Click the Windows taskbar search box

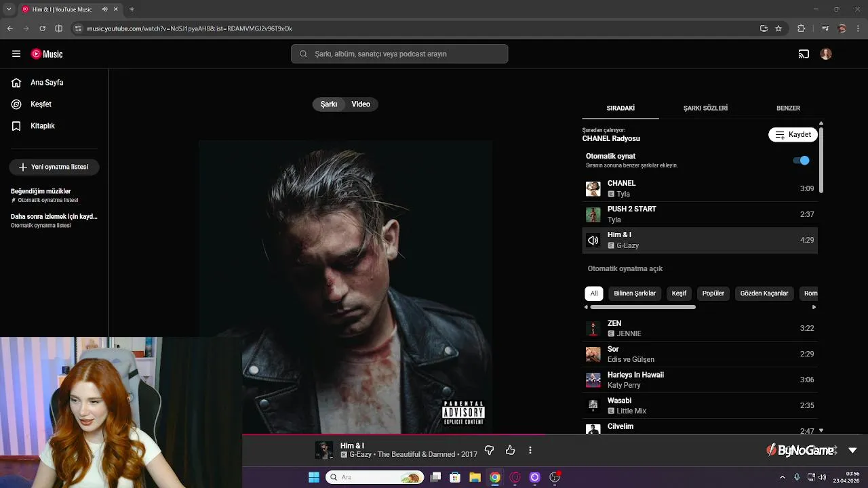click(x=374, y=477)
